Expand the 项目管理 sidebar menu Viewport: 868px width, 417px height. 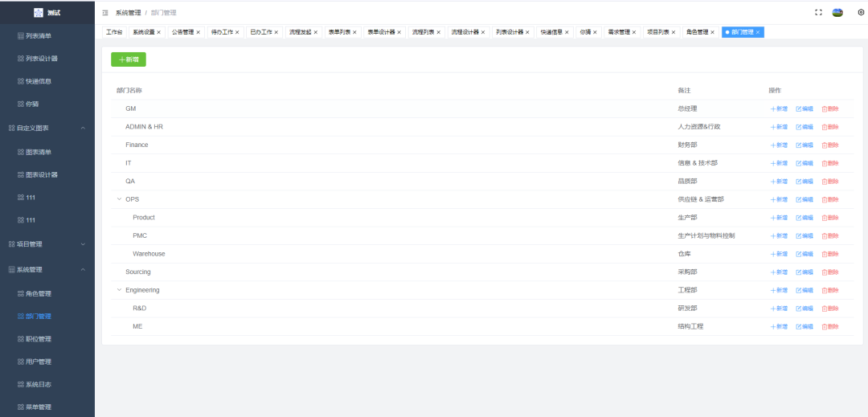pyautogui.click(x=47, y=243)
